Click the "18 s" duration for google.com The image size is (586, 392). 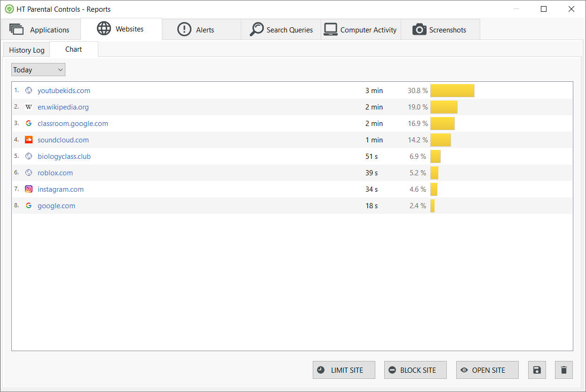pos(372,206)
